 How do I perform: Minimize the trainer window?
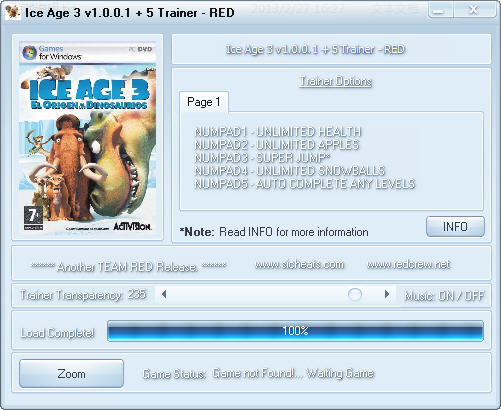[440, 11]
